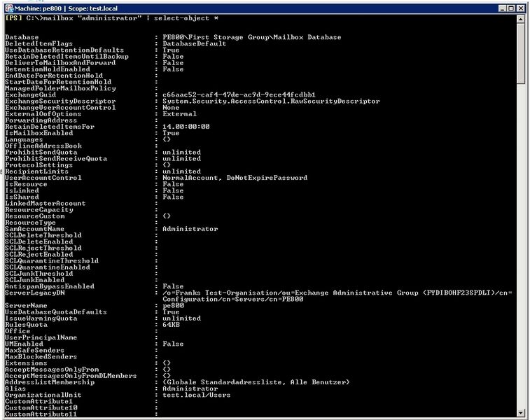This screenshot has width=530, height=420.
Task: Click the 'IsResource' property
Action: tap(26, 185)
